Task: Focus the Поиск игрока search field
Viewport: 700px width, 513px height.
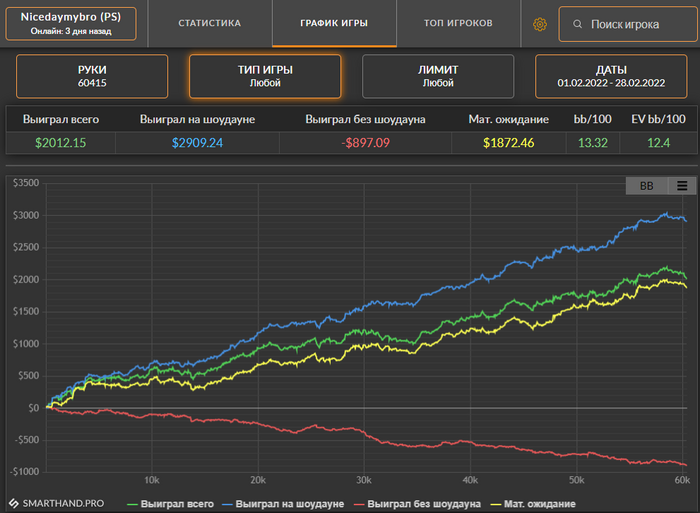Action: click(628, 24)
